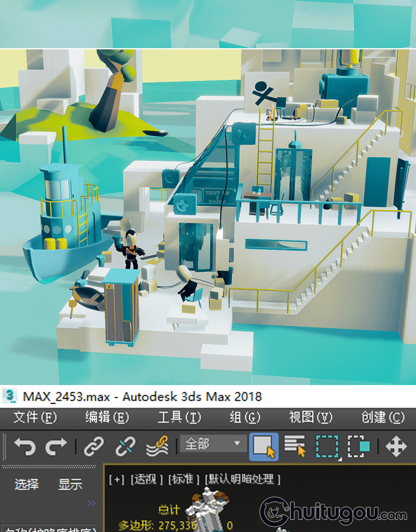The image size is (416, 532).
Task: Open the 工具(T) menu
Action: pos(179,417)
